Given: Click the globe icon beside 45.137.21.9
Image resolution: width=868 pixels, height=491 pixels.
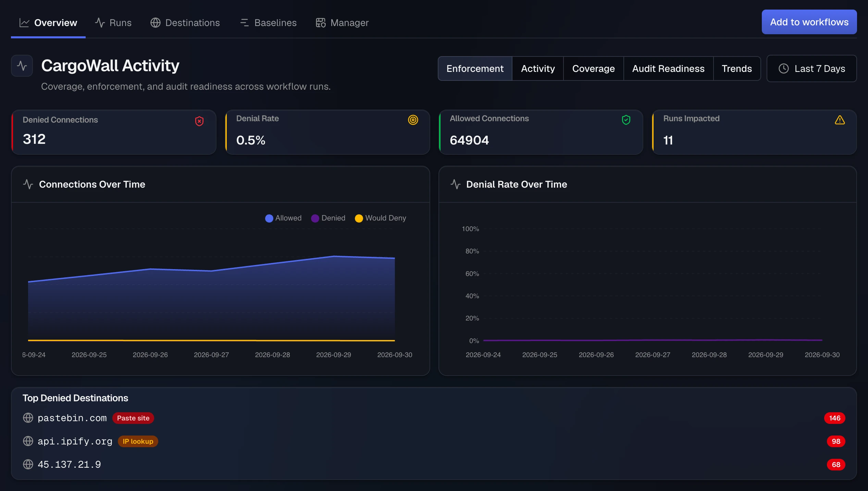Looking at the screenshot, I should click(x=28, y=464).
